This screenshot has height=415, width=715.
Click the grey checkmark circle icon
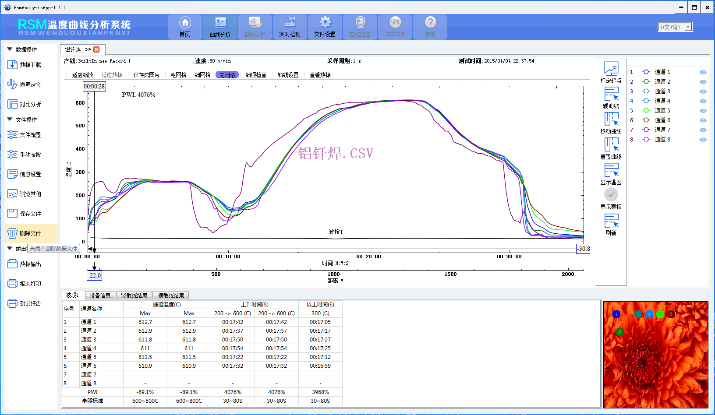click(611, 195)
